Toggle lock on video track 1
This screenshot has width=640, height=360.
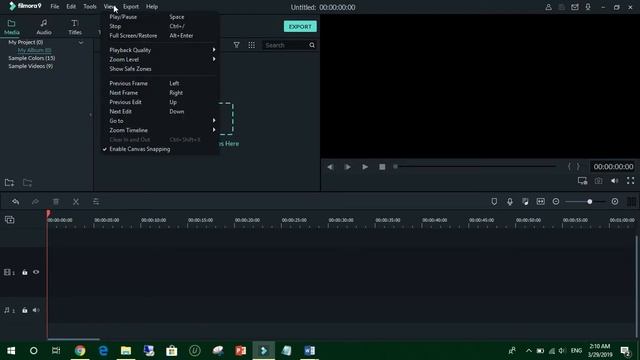[x=24, y=272]
